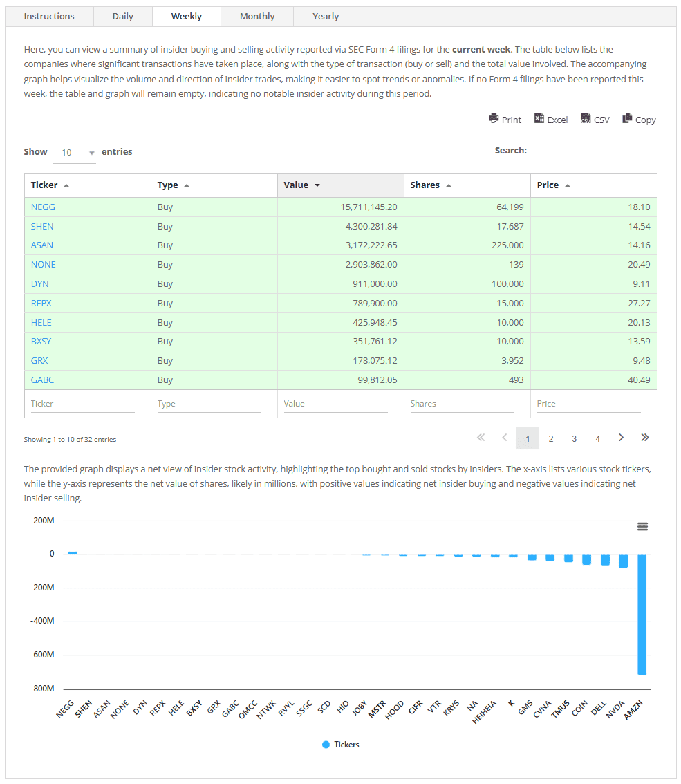Copy table data to clipboard
The image size is (681, 784).
pos(639,119)
